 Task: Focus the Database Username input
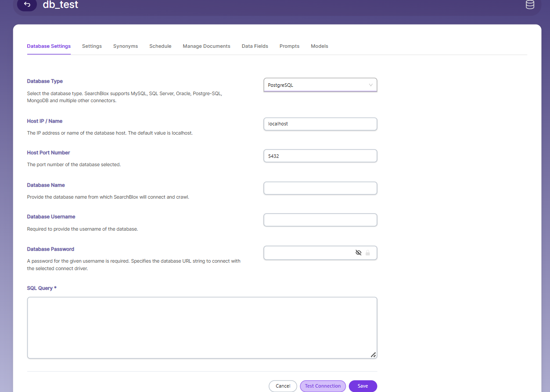coord(320,220)
